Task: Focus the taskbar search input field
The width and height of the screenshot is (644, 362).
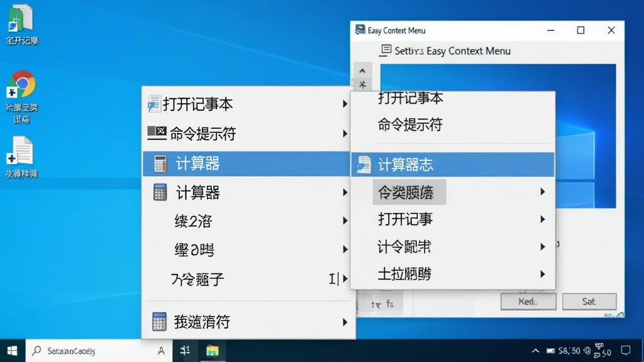Action: click(99, 351)
